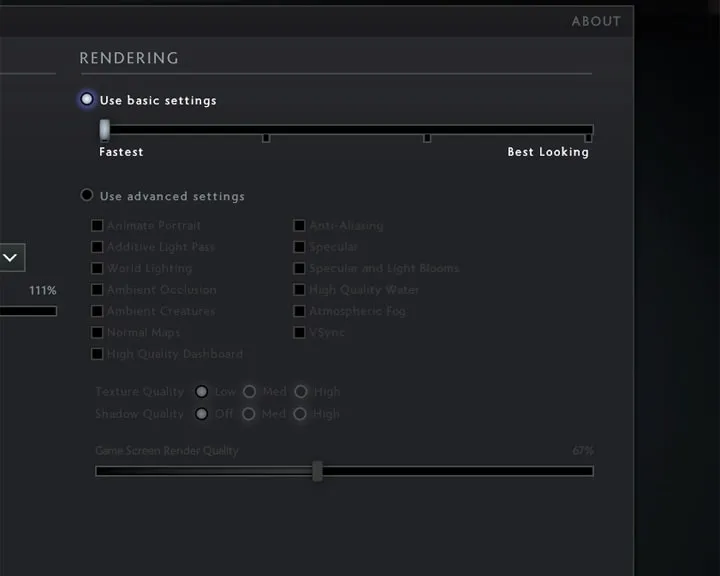
Task: Toggle the High Quality Water checkbox
Action: click(x=299, y=289)
